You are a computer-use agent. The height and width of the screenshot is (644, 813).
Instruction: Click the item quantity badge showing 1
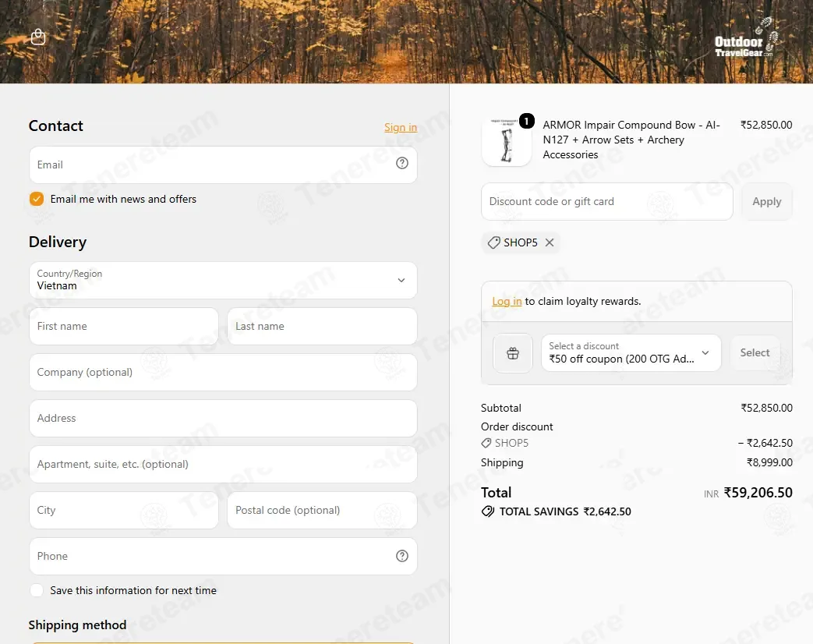[526, 121]
